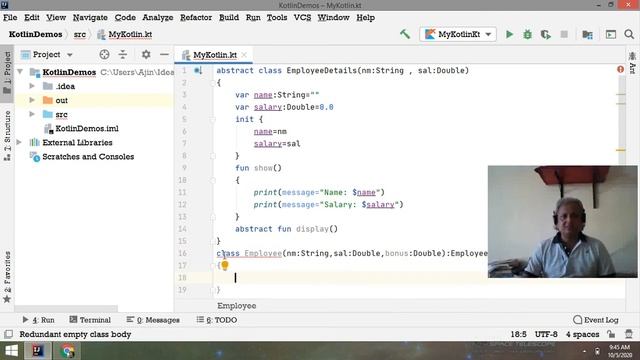The width and height of the screenshot is (640, 360).
Task: Open the Ant tool window on right
Action: click(x=632, y=63)
